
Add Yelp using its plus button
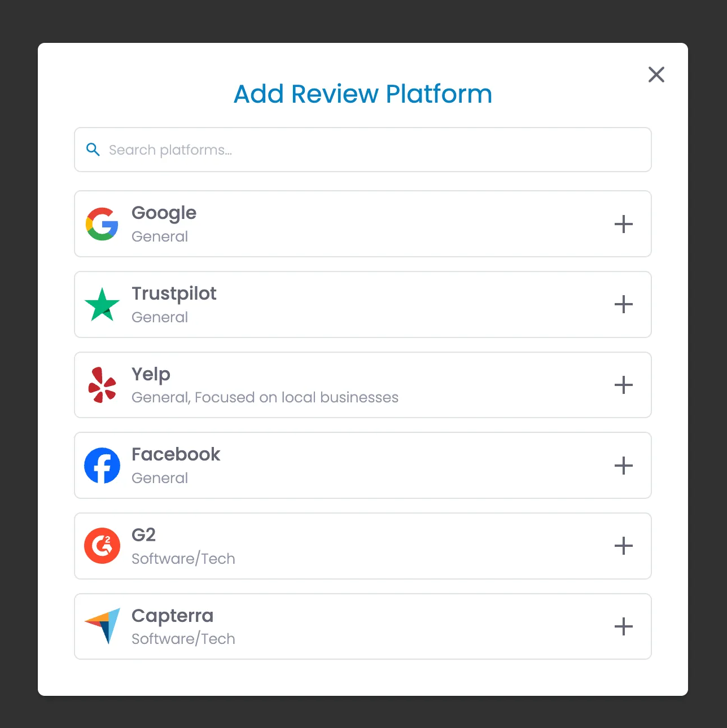[x=624, y=385]
